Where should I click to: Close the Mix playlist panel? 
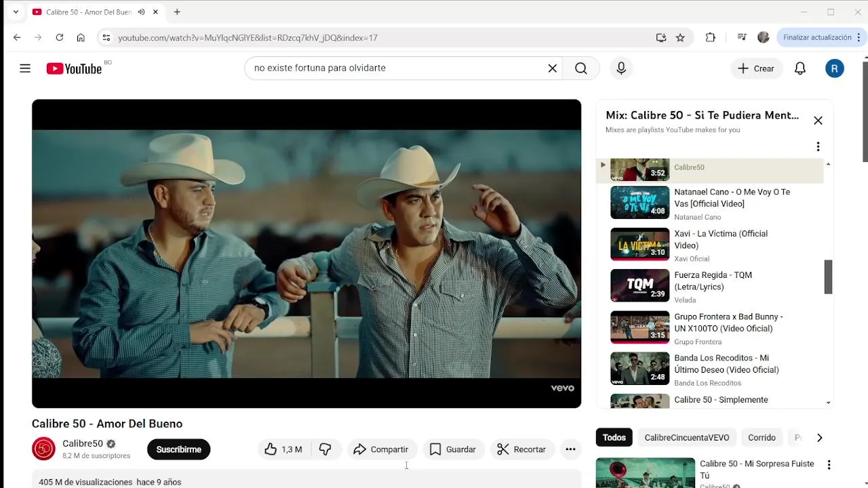point(818,121)
